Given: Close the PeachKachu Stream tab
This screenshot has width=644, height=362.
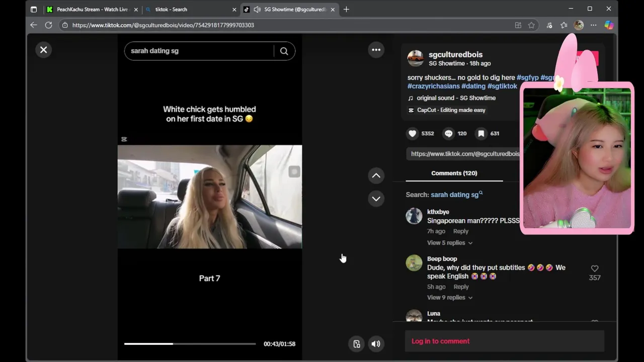Looking at the screenshot, I should point(135,9).
